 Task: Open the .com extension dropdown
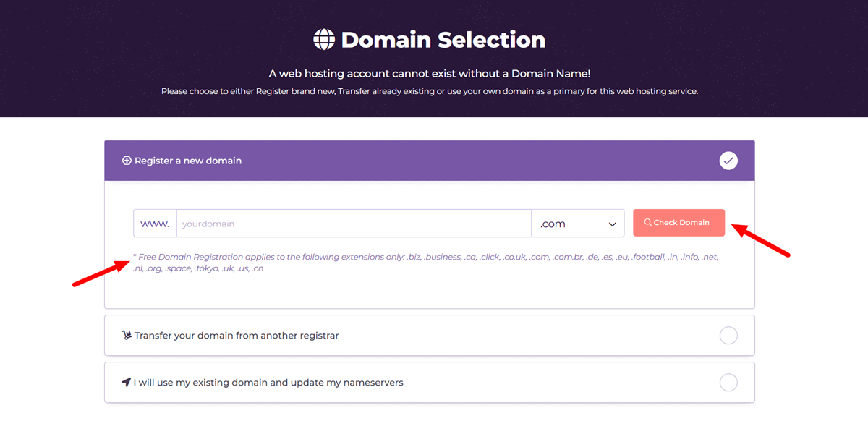click(x=577, y=223)
